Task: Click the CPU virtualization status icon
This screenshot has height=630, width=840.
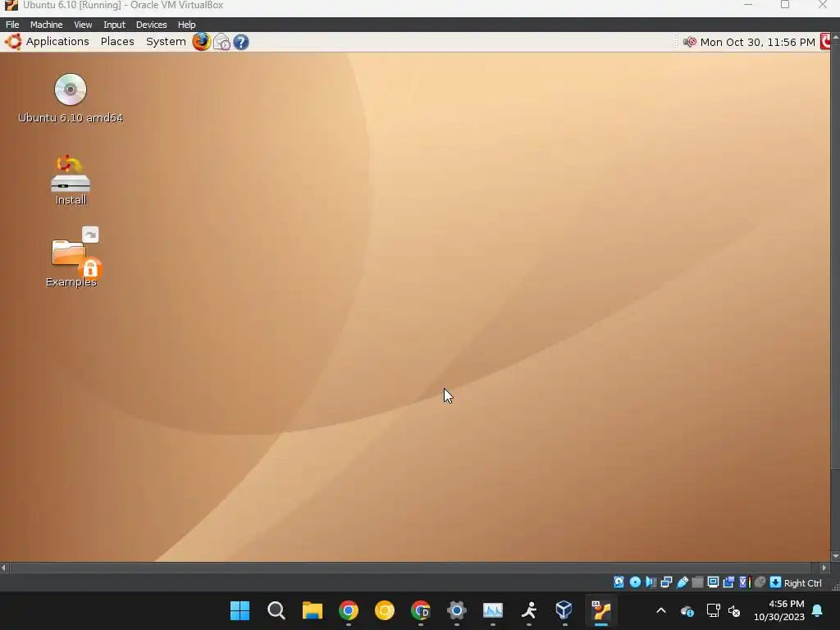Action: point(744,582)
